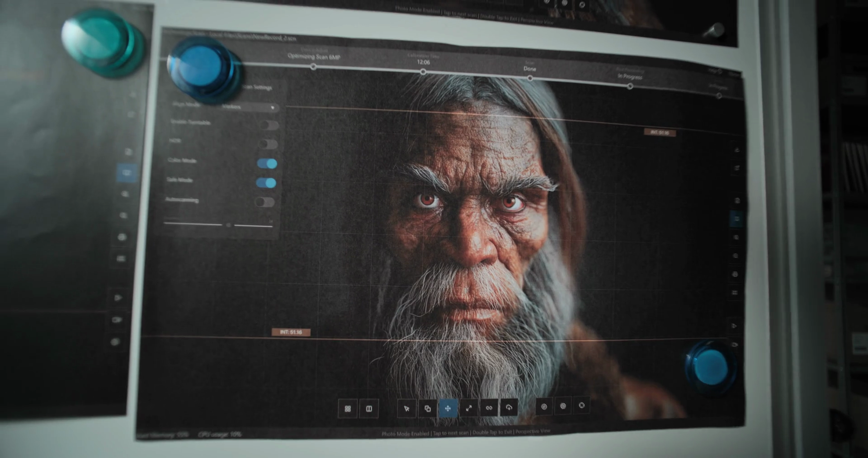Click the zoom magnifier icon in right sidebar

(x=736, y=256)
